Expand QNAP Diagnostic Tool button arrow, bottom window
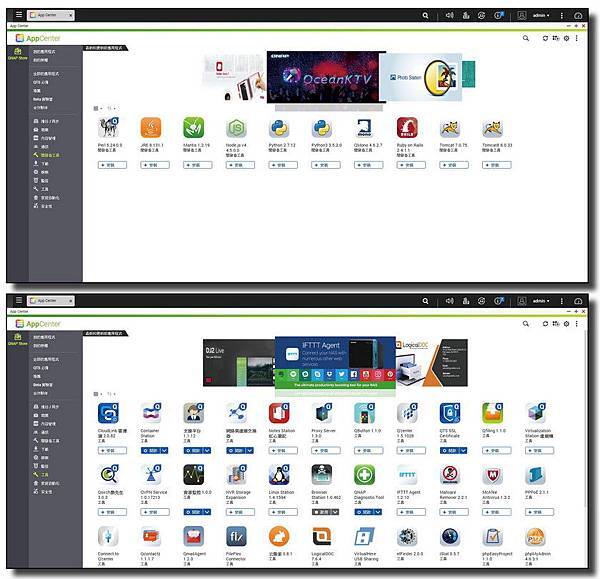The width and height of the screenshot is (600, 579). click(378, 512)
